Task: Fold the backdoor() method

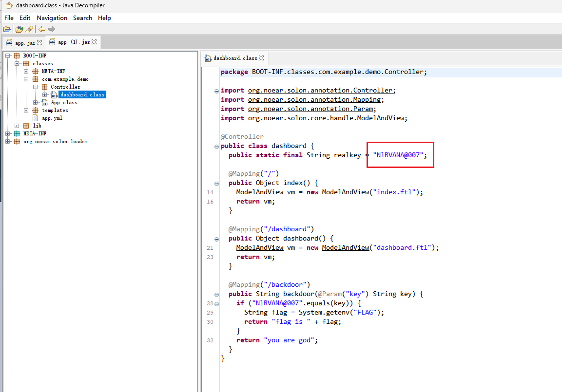Action: point(216,295)
